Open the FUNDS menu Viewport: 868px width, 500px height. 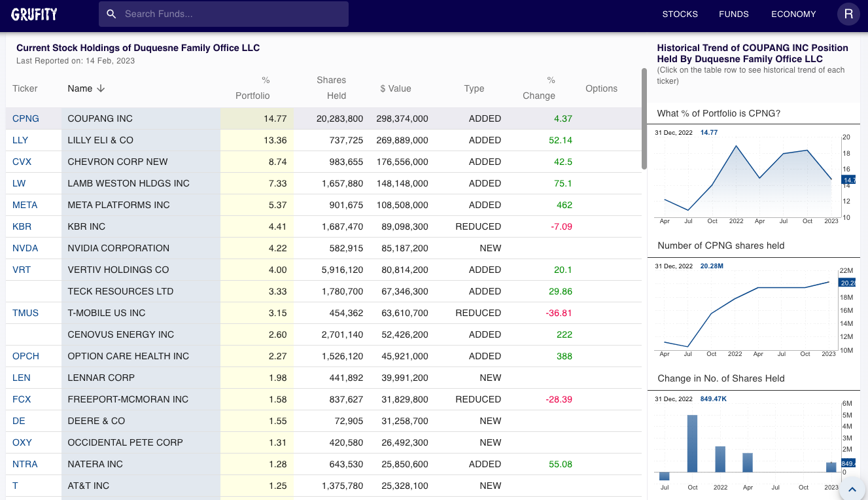[x=733, y=14]
